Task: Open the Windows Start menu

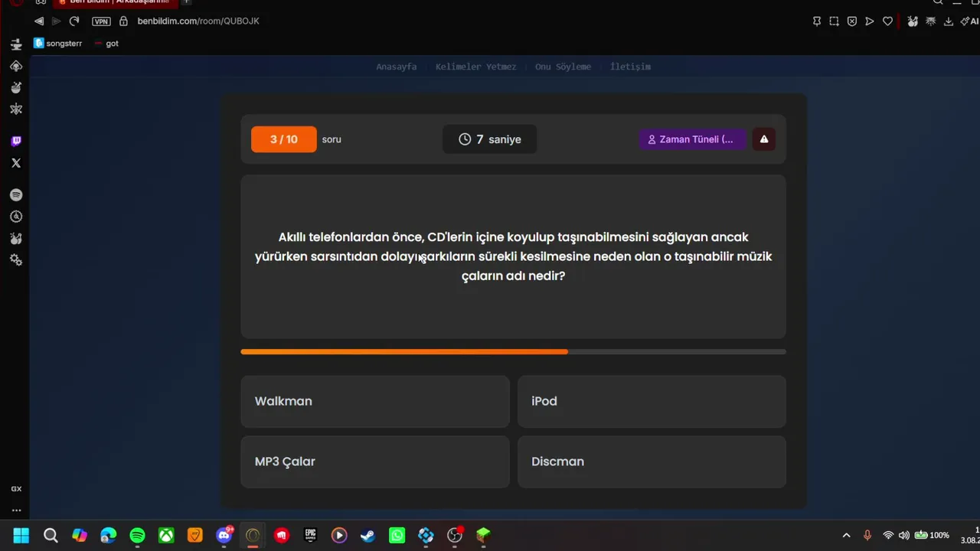Action: [x=21, y=536]
